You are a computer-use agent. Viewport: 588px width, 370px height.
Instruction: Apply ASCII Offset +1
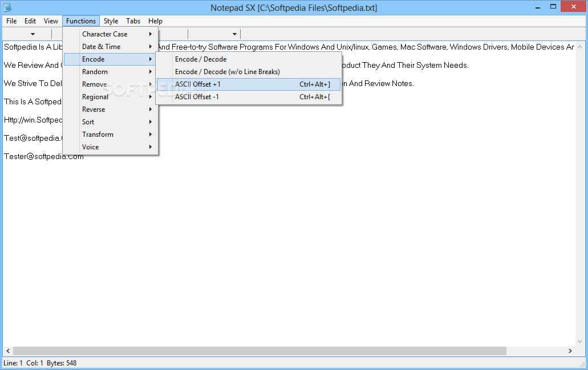click(249, 84)
